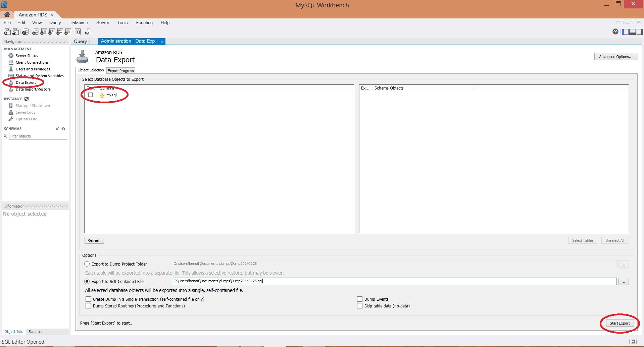Open Server Status in Navigator
The height and width of the screenshot is (347, 644).
pyautogui.click(x=27, y=56)
